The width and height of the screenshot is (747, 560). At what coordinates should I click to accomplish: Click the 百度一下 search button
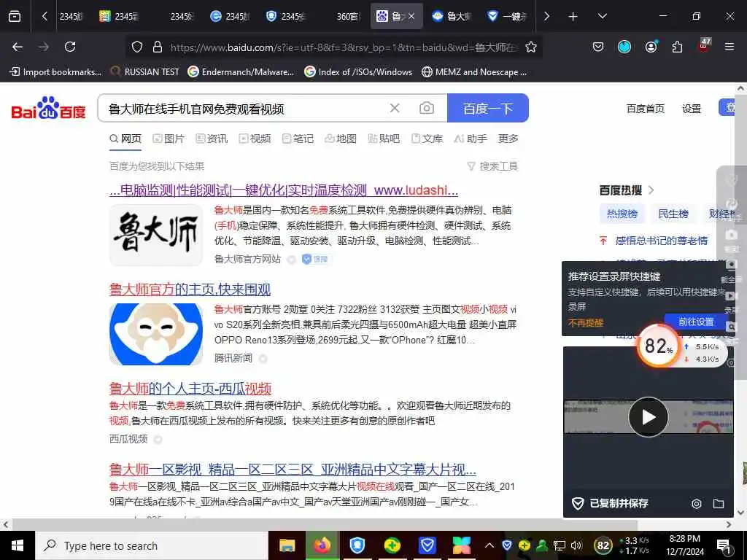pos(488,108)
